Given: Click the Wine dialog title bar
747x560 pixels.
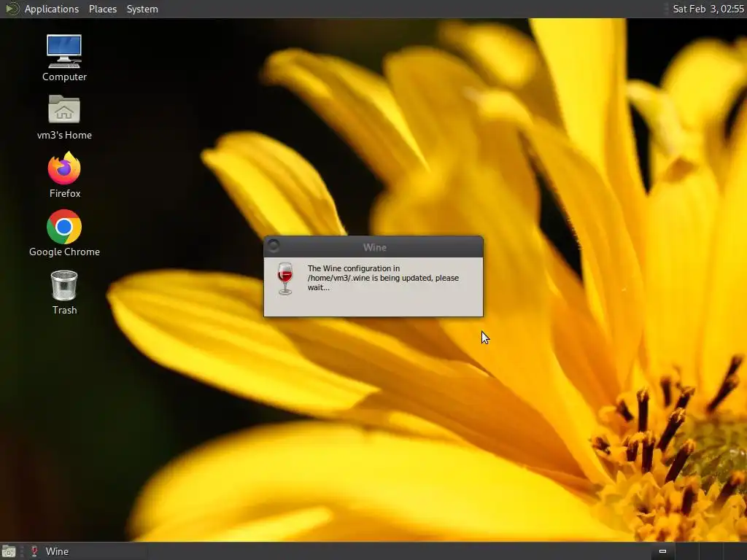Looking at the screenshot, I should pos(374,247).
